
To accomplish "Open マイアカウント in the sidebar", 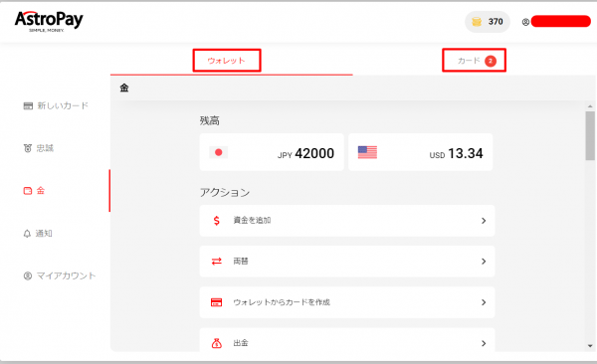I will tap(60, 275).
